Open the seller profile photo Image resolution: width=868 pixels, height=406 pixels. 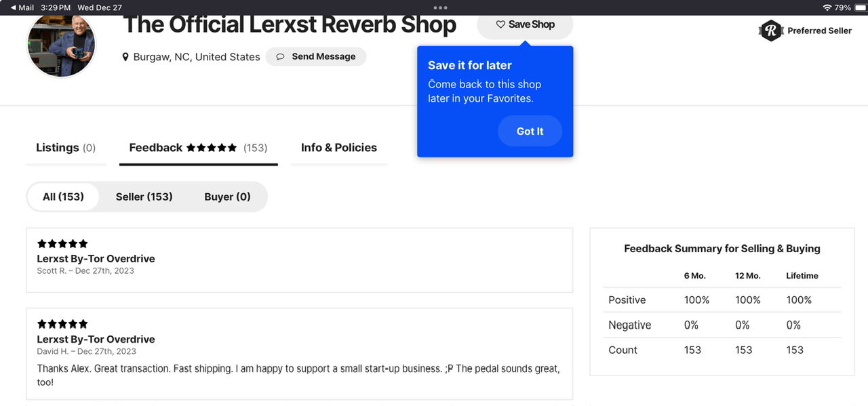61,43
